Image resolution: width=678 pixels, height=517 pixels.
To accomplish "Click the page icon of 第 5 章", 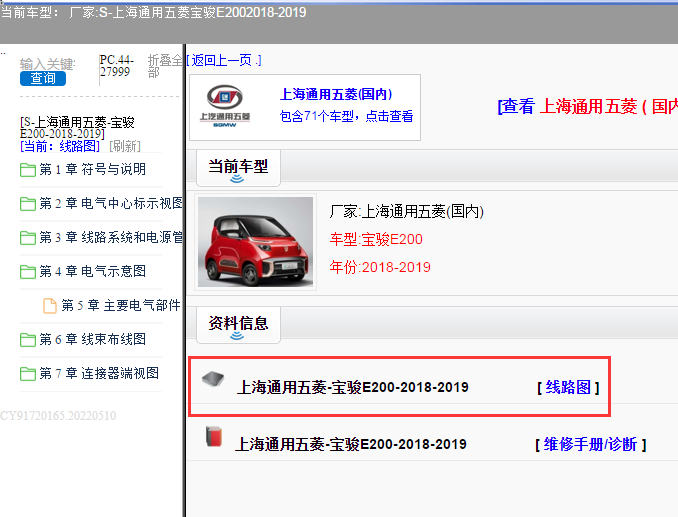I will pos(50,306).
